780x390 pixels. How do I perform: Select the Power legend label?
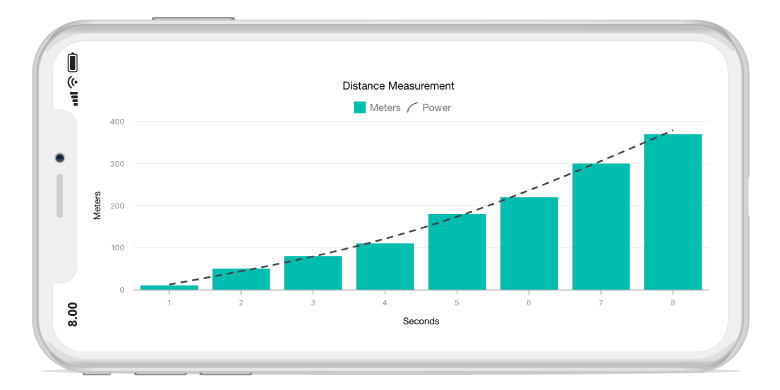click(437, 108)
